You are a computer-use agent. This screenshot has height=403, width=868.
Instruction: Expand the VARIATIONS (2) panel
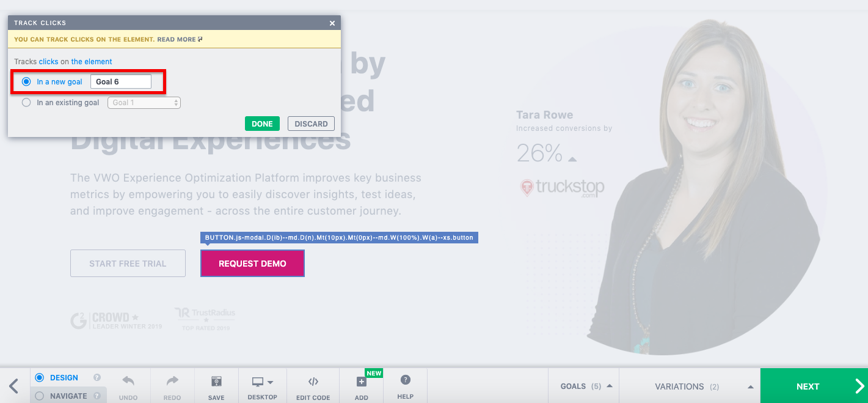pos(690,386)
